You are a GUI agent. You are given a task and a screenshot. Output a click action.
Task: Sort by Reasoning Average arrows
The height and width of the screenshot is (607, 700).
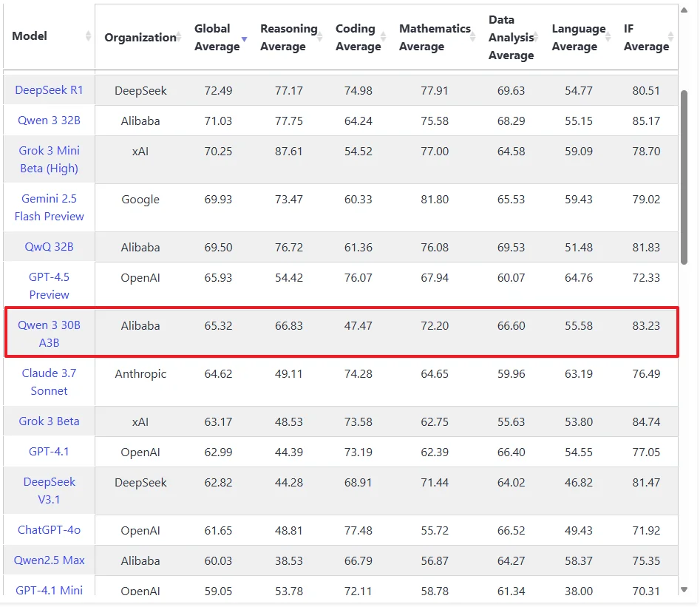click(x=319, y=37)
